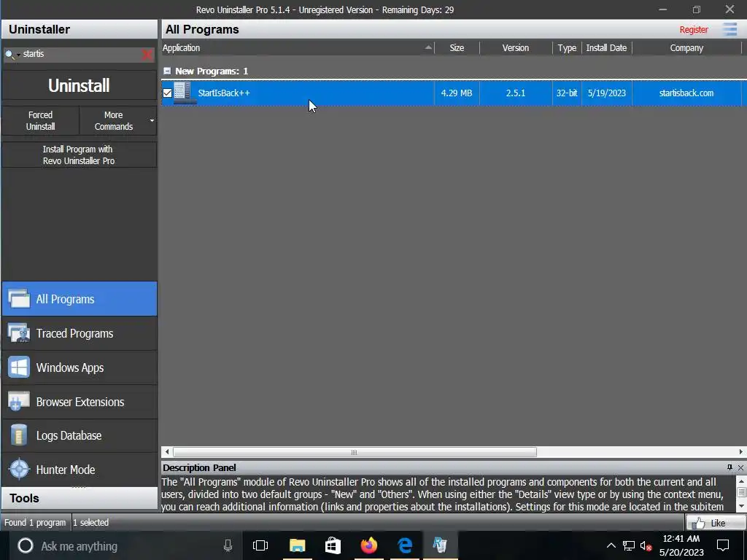Click the 2.5.1 version cell
Screen dimensions: 747x560
click(516, 93)
